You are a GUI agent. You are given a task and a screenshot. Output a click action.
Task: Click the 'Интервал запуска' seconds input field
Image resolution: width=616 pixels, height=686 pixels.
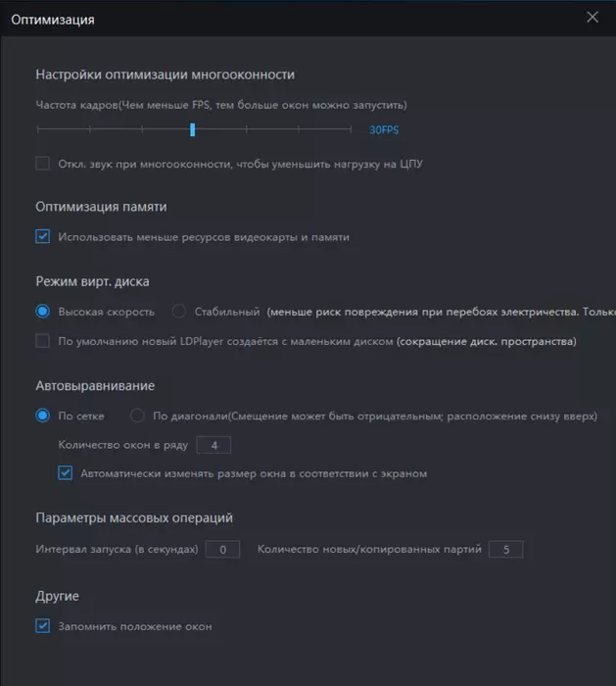pyautogui.click(x=222, y=549)
